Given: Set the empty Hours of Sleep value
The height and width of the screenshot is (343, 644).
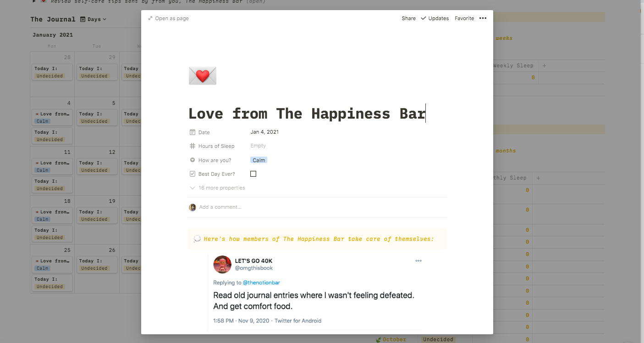Looking at the screenshot, I should click(x=258, y=146).
